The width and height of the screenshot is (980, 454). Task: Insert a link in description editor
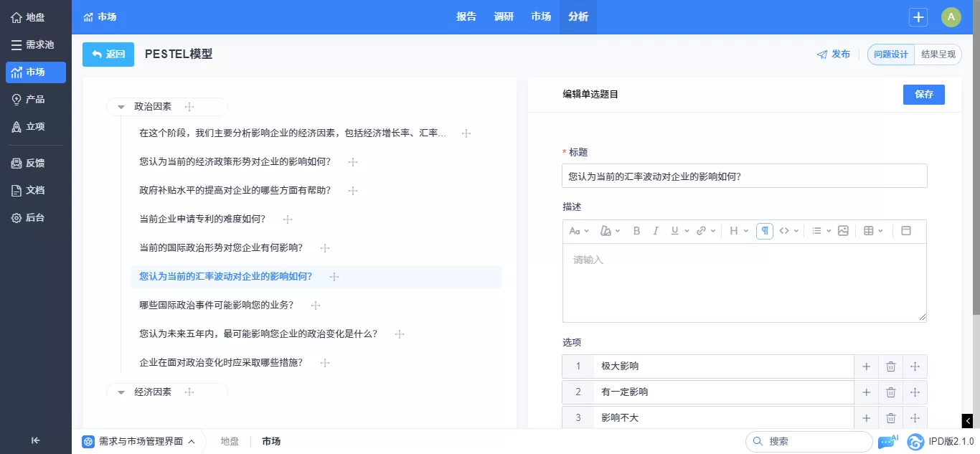(x=702, y=231)
